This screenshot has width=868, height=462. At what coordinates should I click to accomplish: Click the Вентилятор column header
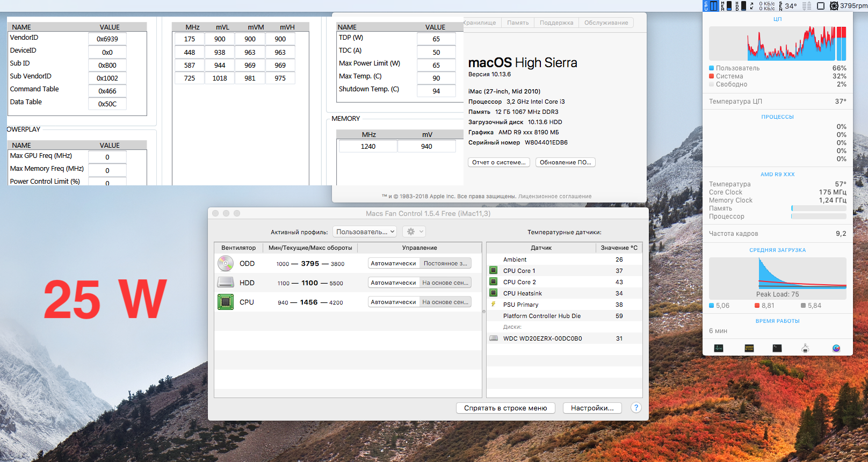238,248
